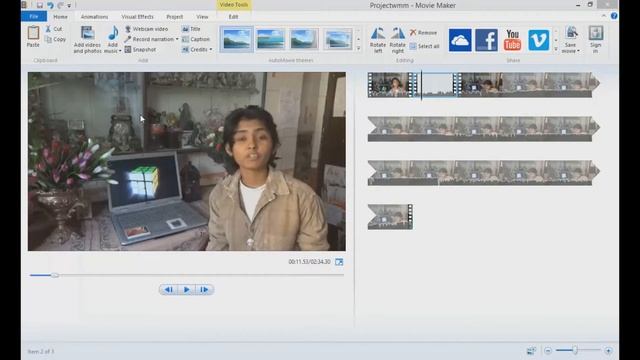This screenshot has width=640, height=360.
Task: Expand Record narration dropdown arrow
Action: [177, 39]
